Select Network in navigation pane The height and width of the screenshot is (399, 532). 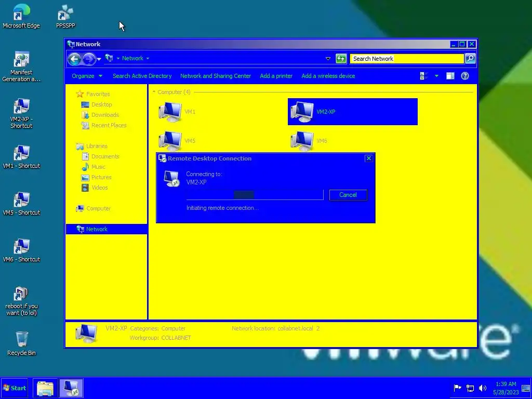(x=107, y=229)
